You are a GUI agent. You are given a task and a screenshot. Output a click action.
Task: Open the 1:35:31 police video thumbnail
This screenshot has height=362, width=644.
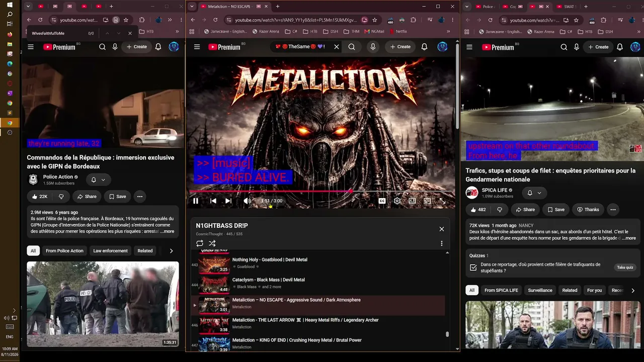coord(103,304)
